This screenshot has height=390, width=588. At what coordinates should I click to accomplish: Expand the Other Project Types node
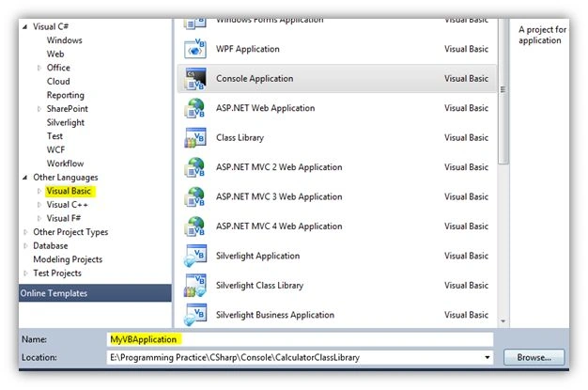pos(25,232)
